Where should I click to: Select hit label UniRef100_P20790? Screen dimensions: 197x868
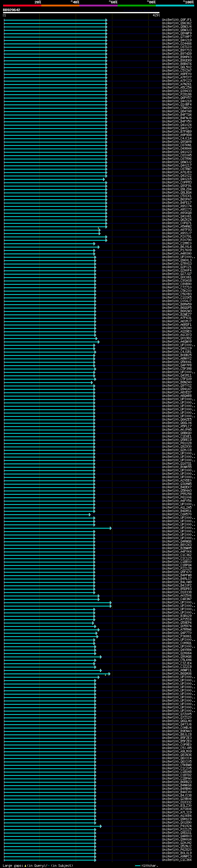(x=177, y=240)
